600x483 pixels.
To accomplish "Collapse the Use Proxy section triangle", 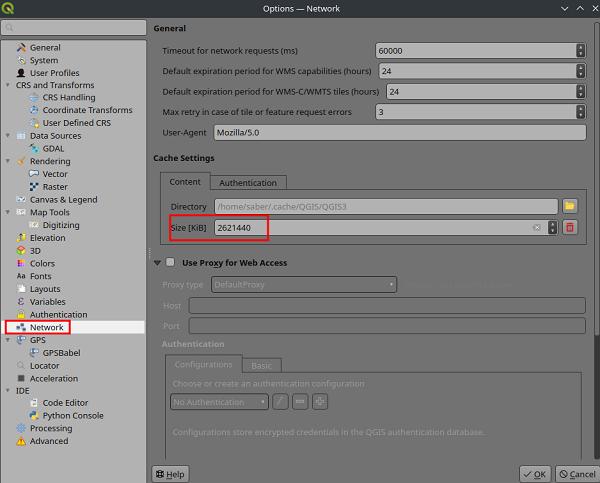I will [x=157, y=263].
